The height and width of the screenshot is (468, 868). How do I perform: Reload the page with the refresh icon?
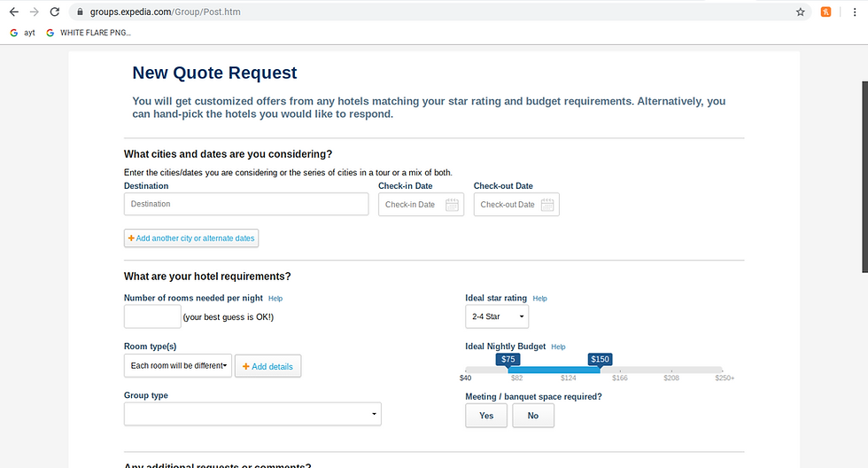tap(55, 12)
